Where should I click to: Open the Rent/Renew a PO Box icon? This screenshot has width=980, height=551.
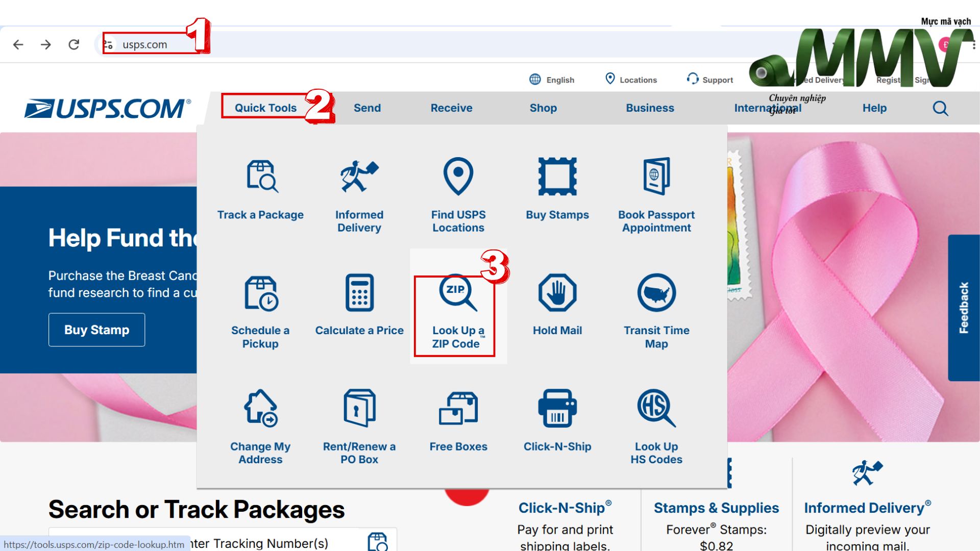tap(359, 408)
